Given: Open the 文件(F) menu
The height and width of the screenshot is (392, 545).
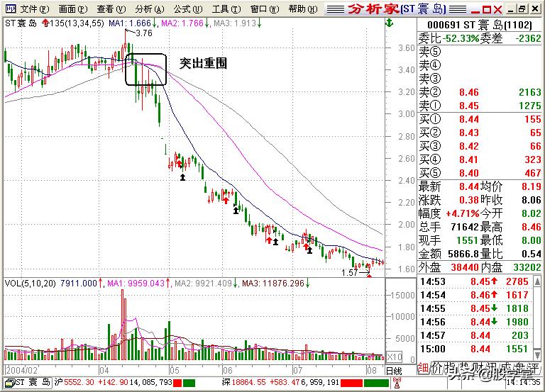Looking at the screenshot, I should point(35,9).
